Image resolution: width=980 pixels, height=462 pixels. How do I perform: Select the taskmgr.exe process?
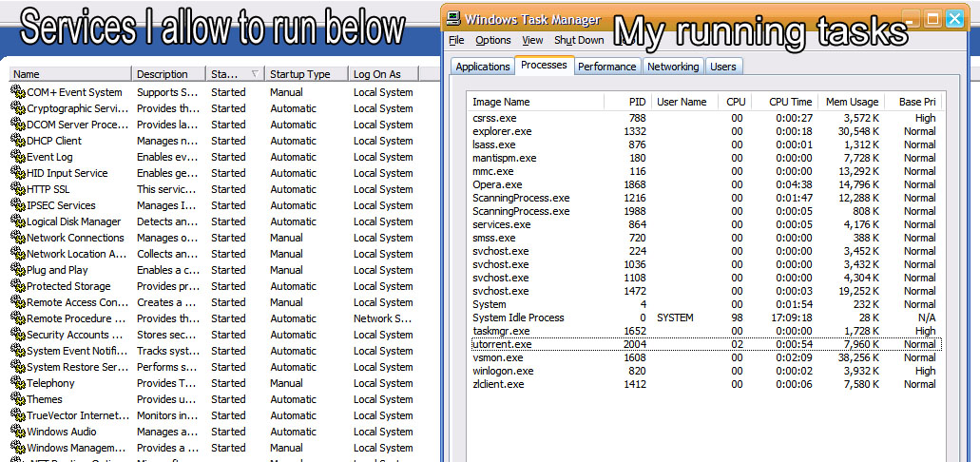click(704, 331)
